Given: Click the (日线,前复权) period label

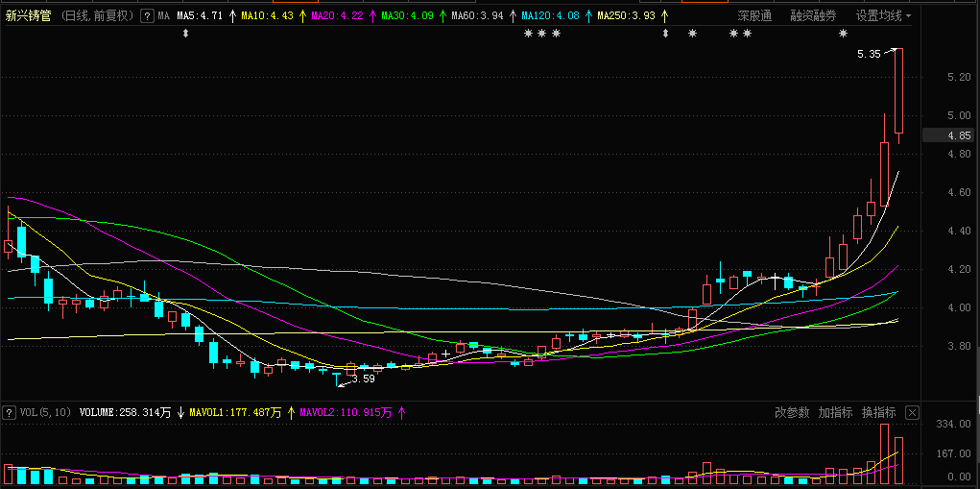Looking at the screenshot, I should coord(99,15).
